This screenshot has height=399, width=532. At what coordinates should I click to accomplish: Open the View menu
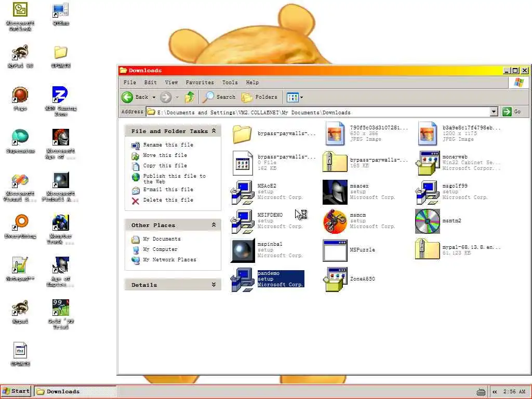171,83
